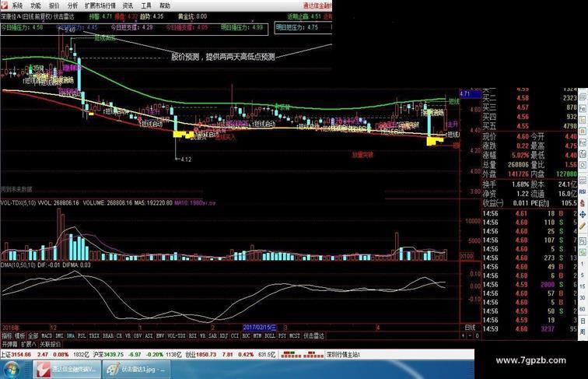Open the 日线 period selector
Screen dimensions: 588x379
[470, 328]
